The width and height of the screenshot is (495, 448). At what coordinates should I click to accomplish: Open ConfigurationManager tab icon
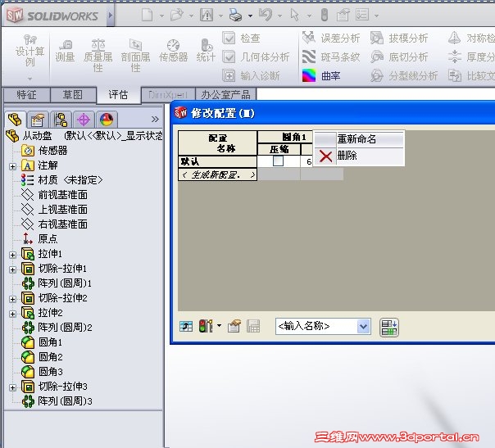61,120
